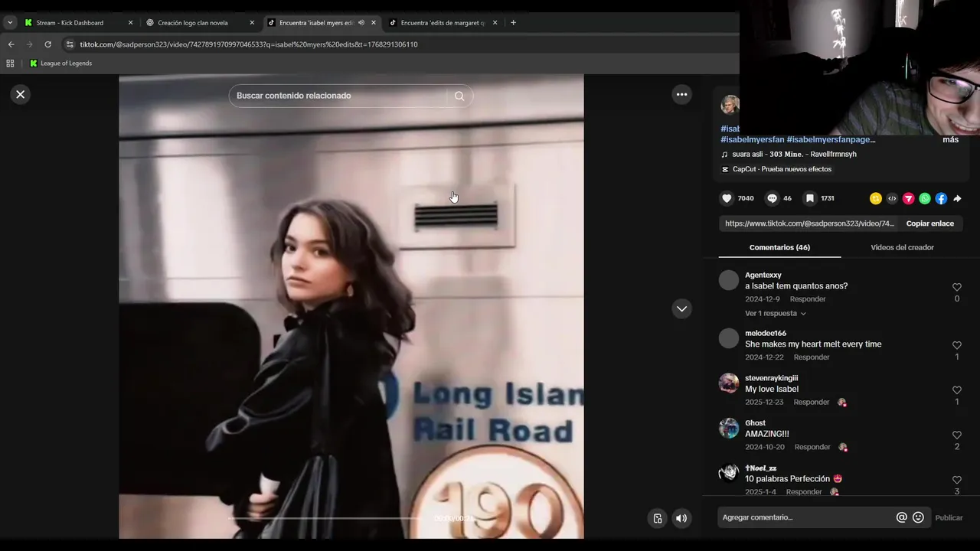The image size is (980, 551).
Task: Open the emoji picker in comment box
Action: (918, 517)
